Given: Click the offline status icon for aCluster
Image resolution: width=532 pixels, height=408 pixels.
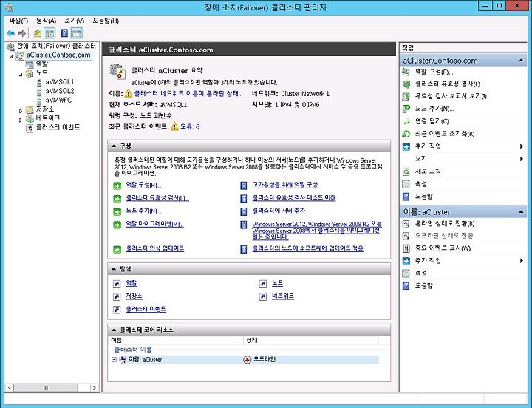Looking at the screenshot, I should pyautogui.click(x=248, y=359).
